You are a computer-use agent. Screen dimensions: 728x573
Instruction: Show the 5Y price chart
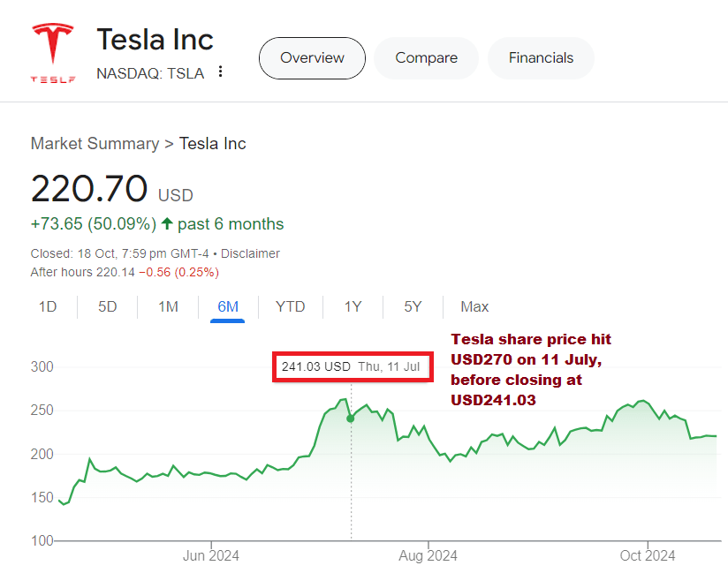tap(413, 307)
